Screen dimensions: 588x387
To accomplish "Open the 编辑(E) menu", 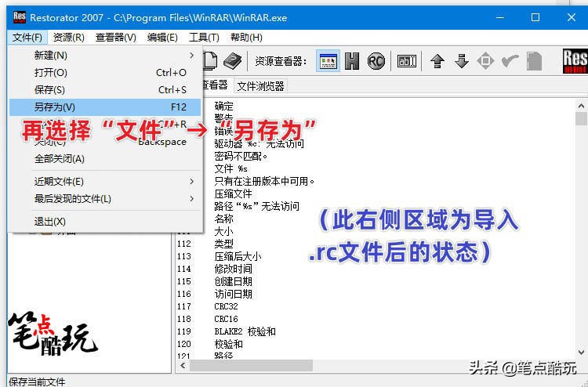I will pyautogui.click(x=162, y=38).
